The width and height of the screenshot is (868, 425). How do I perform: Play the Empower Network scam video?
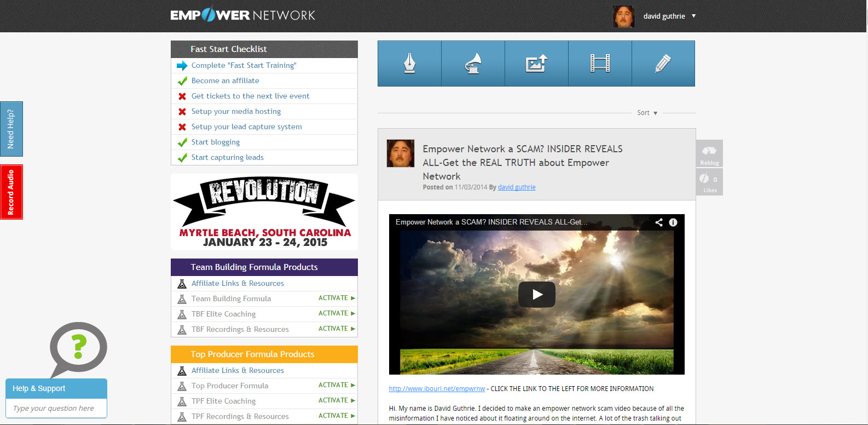coord(536,295)
